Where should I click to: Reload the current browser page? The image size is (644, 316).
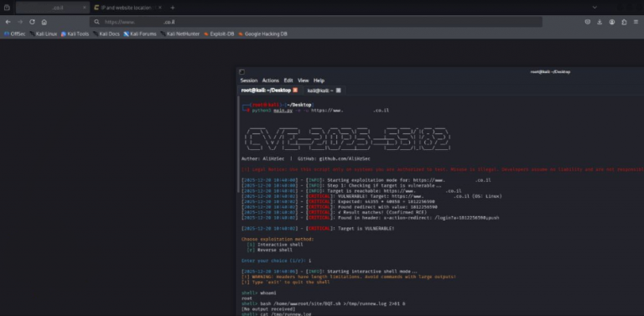click(x=32, y=22)
